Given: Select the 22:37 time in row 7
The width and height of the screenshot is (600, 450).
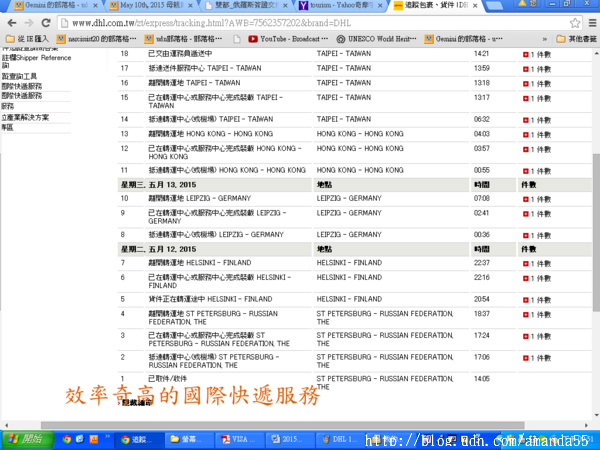Looking at the screenshot, I should click(481, 263).
